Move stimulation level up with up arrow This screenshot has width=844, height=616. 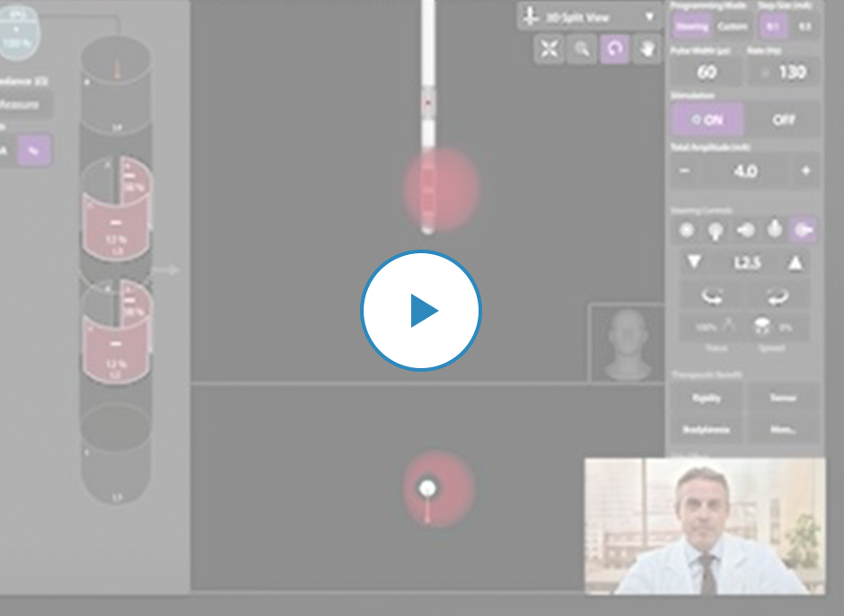[795, 263]
